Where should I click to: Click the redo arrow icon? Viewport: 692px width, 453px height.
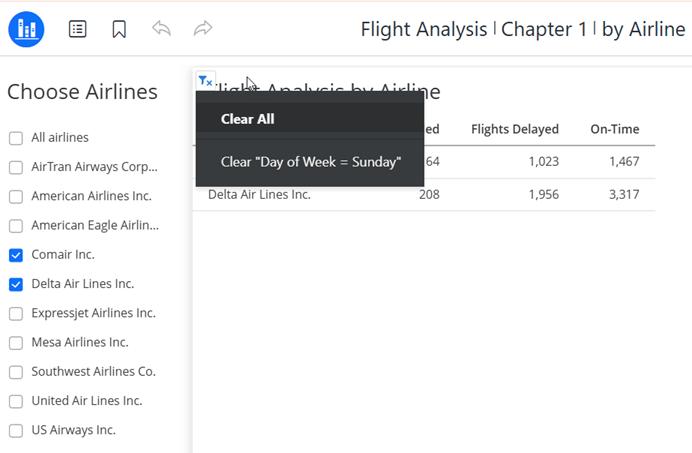pos(203,29)
